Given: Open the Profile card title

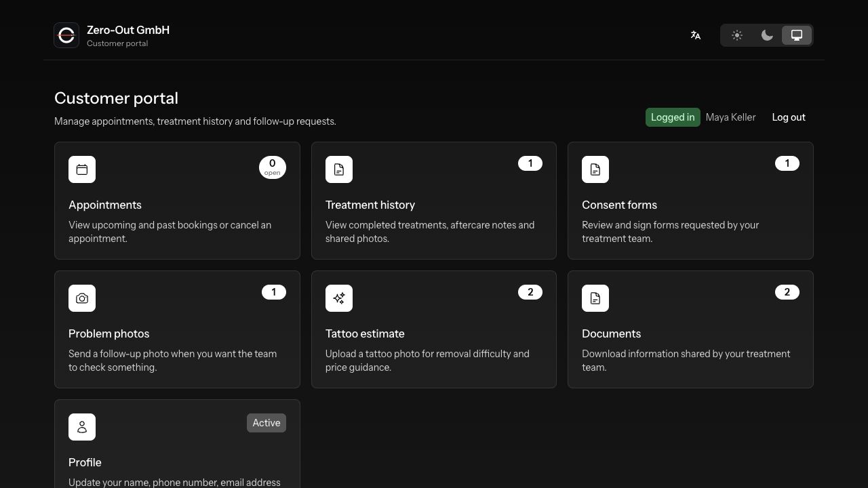Looking at the screenshot, I should (85, 462).
